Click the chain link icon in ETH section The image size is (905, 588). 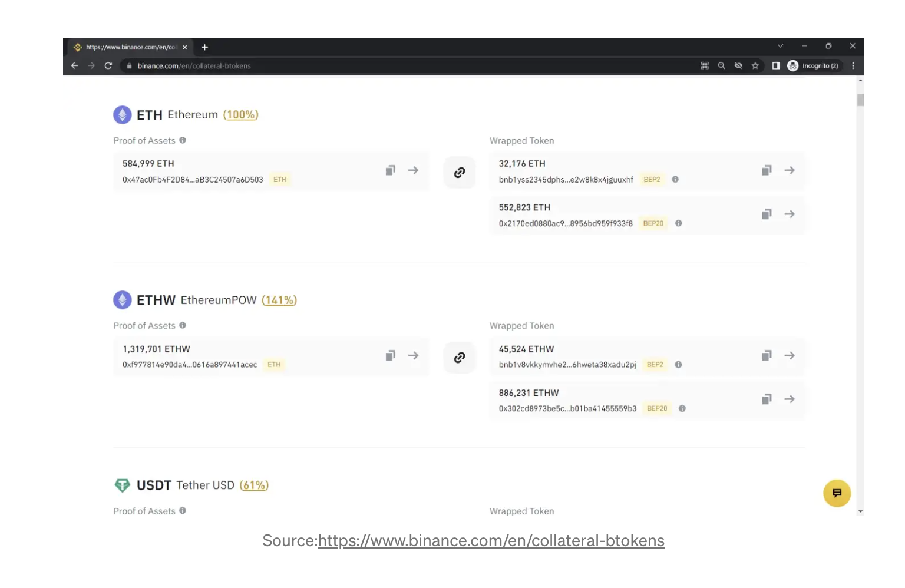pos(460,172)
